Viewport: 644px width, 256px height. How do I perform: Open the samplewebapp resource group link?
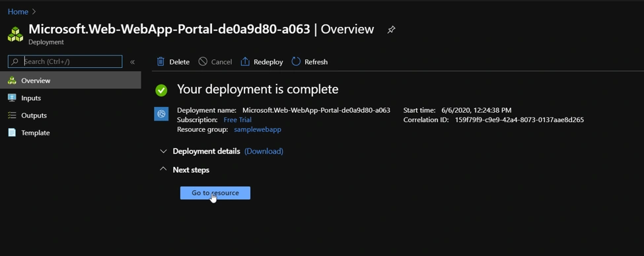coord(258,129)
